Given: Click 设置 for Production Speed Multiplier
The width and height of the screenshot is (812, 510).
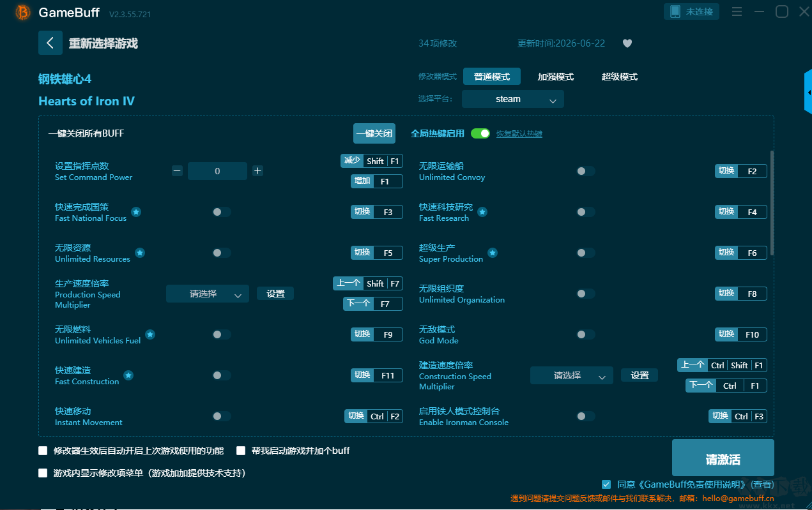Looking at the screenshot, I should 275,294.
